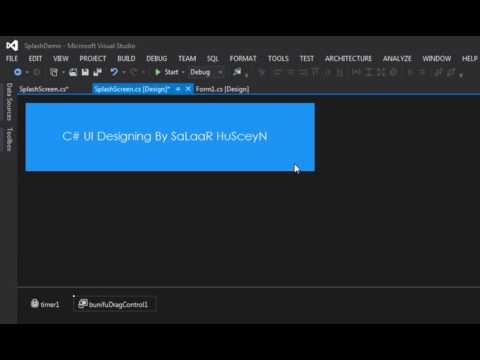This screenshot has width=480, height=360.
Task: Close the SplashScreen.cs [Design] tab
Action: coord(188,89)
